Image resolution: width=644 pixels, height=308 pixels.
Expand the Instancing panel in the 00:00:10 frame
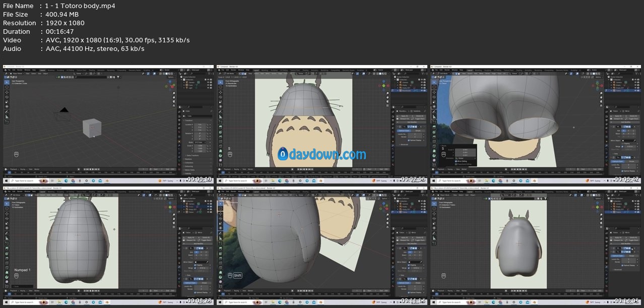click(x=189, y=166)
